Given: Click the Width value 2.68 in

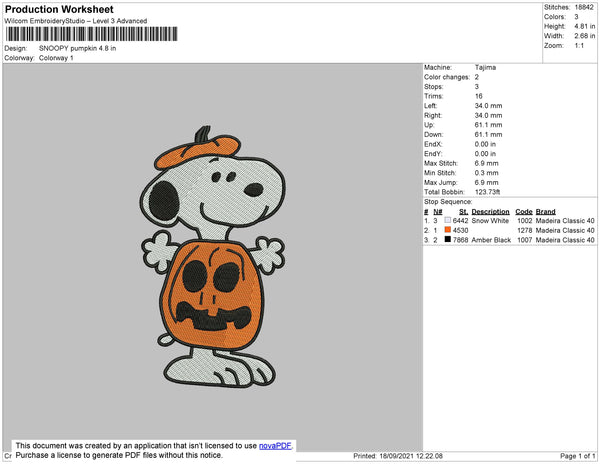Looking at the screenshot, I should pos(584,36).
